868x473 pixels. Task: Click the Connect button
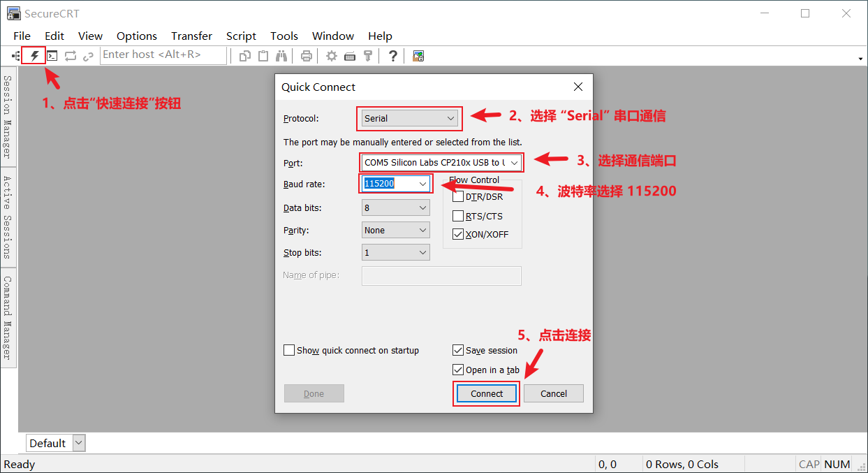coord(487,393)
